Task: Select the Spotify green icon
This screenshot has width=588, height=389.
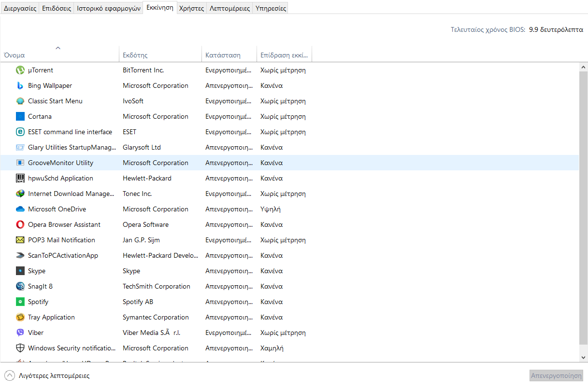Action: (x=20, y=302)
